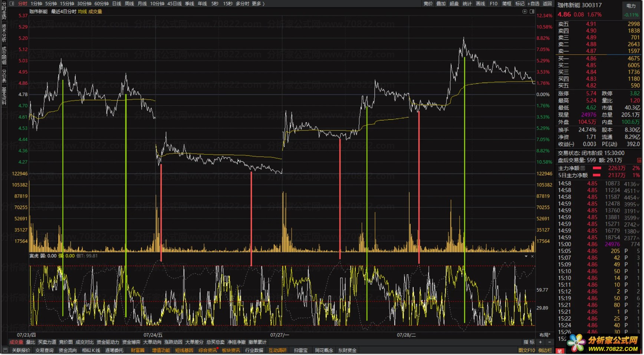
Task: Open 图文F10 at bottom right
Action: point(527,350)
